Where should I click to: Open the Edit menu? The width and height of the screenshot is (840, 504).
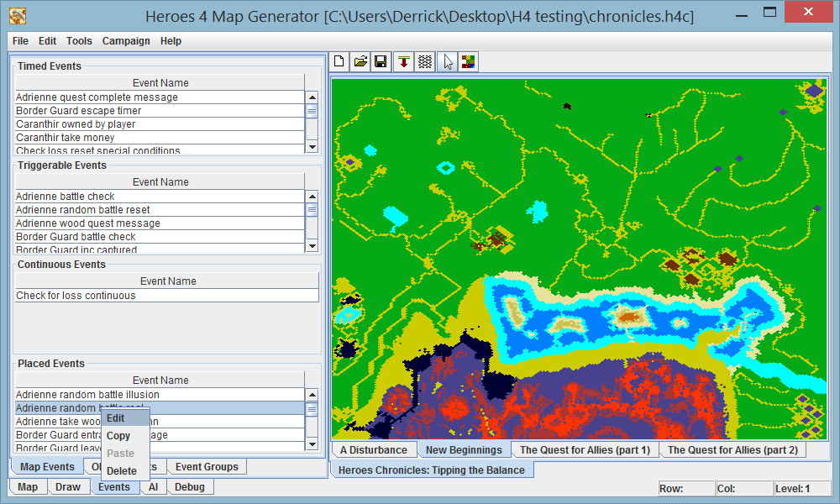47,40
